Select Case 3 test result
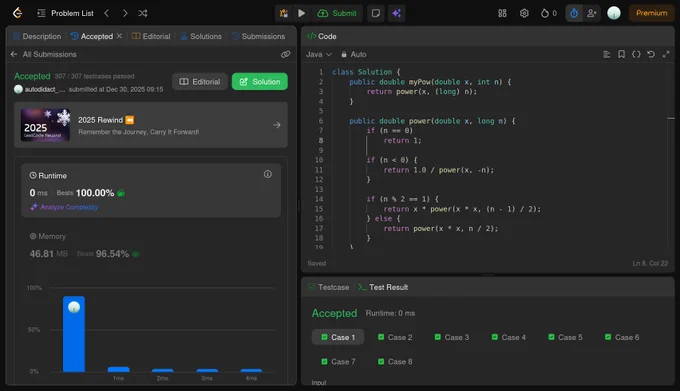The height and width of the screenshot is (391, 680). pyautogui.click(x=451, y=337)
